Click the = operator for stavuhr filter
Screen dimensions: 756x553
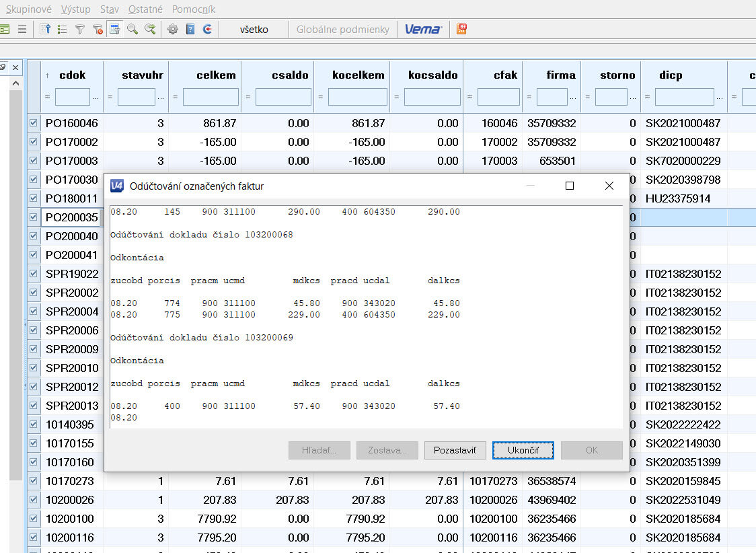(x=110, y=97)
